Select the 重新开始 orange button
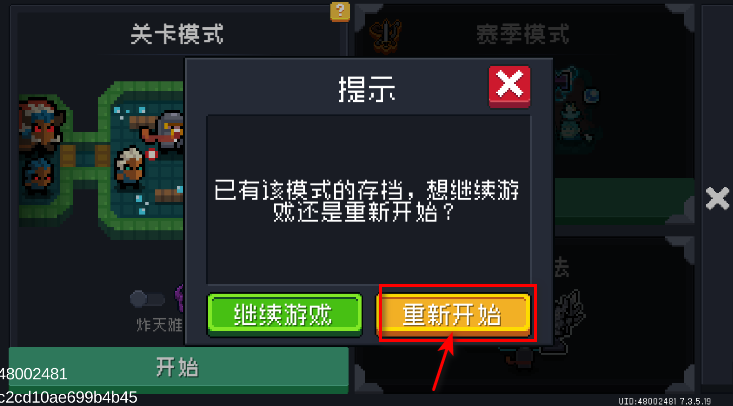Viewport: 733px width, 406px height. 453,315
